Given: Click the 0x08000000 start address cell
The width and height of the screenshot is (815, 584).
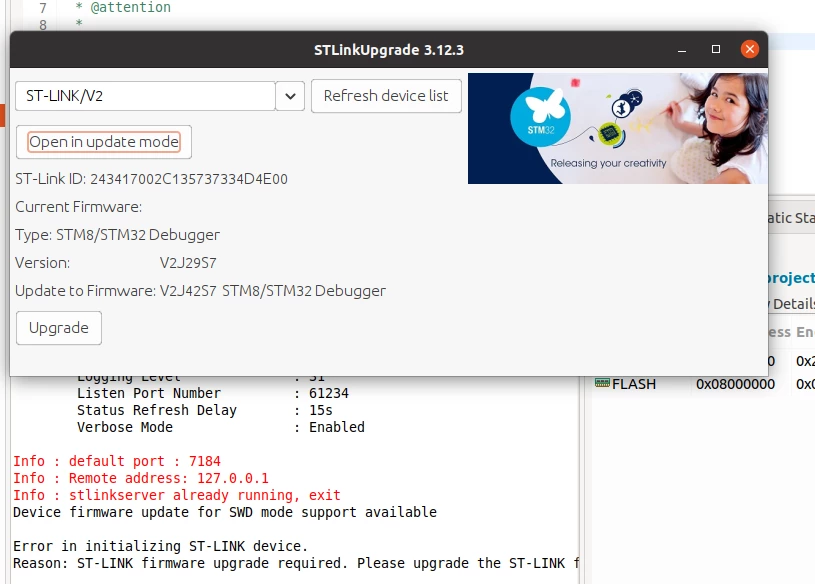Looking at the screenshot, I should [x=735, y=384].
